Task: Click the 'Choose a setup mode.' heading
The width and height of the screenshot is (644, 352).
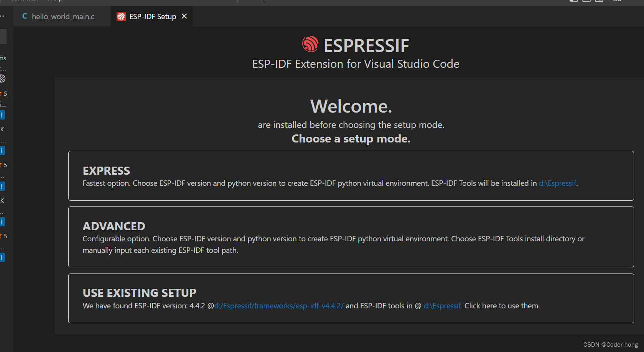Action: coord(351,139)
